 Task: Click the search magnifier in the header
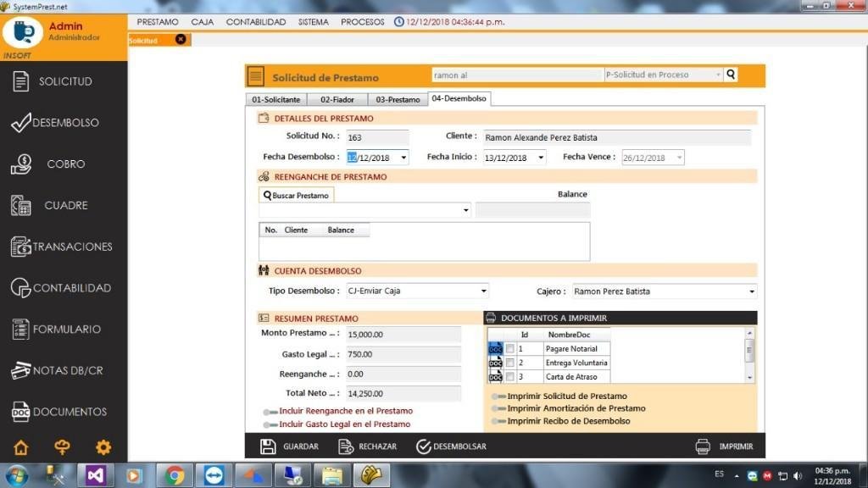731,75
